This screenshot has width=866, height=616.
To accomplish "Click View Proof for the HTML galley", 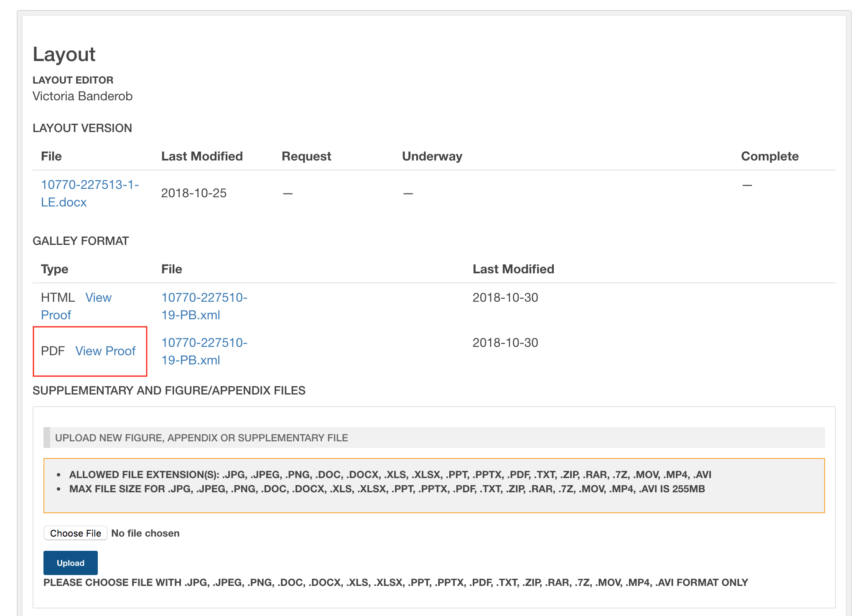I will [98, 298].
